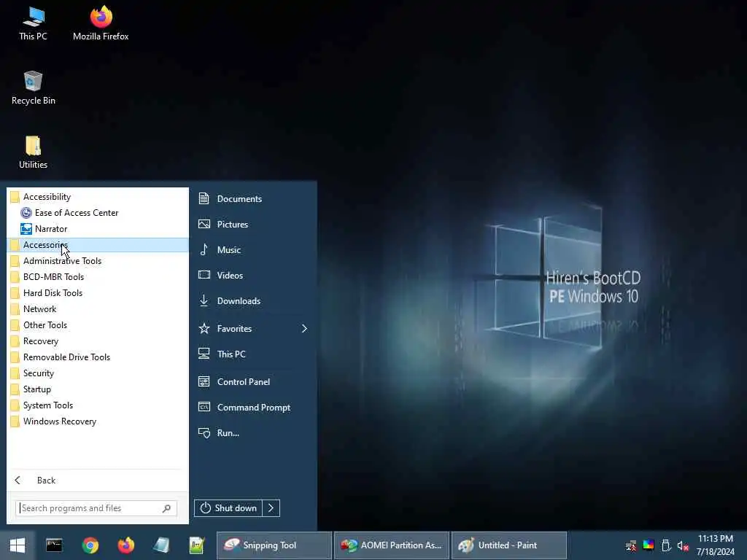Viewport: 747px width, 560px height.
Task: Click the USB safely remove tray icon
Action: [666, 545]
